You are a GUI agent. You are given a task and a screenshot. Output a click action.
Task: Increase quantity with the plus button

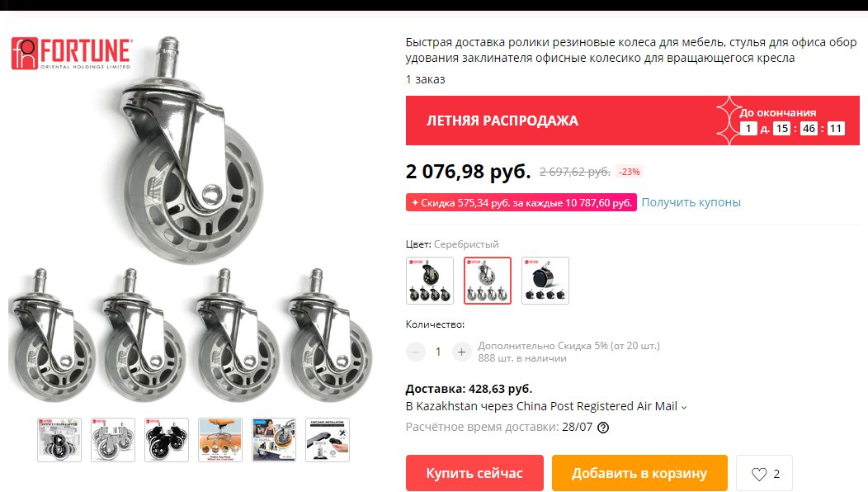pos(462,352)
